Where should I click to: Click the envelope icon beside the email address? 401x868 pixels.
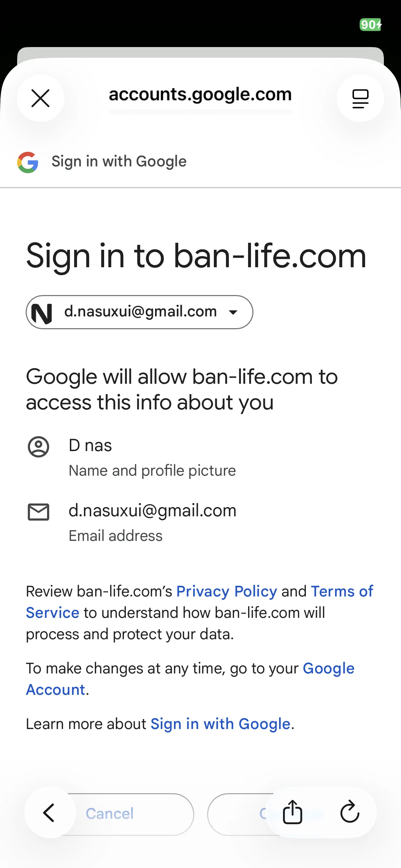point(38,512)
